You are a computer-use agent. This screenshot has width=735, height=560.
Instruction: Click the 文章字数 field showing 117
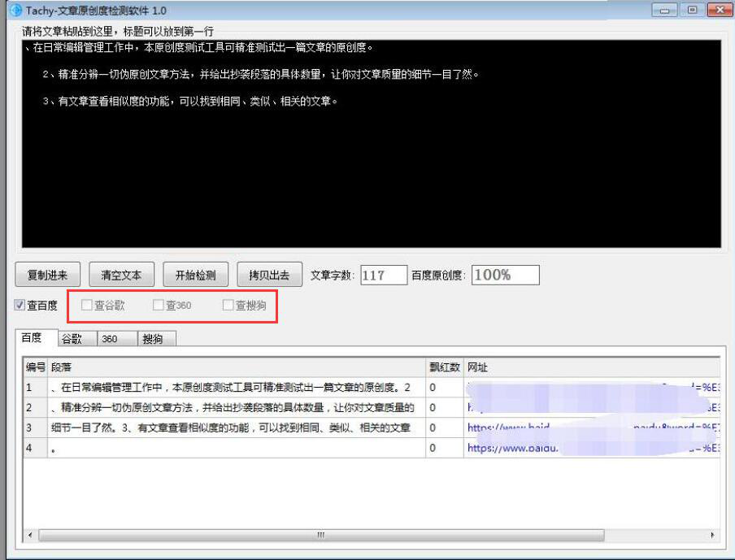384,275
